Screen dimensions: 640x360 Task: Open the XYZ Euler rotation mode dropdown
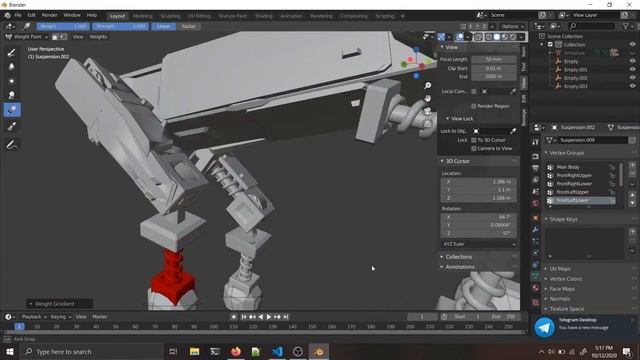(478, 244)
